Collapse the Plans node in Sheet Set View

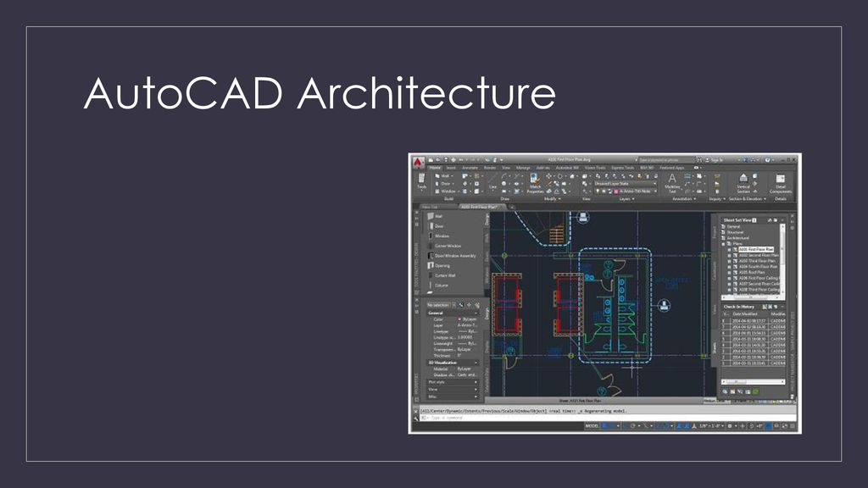point(724,244)
